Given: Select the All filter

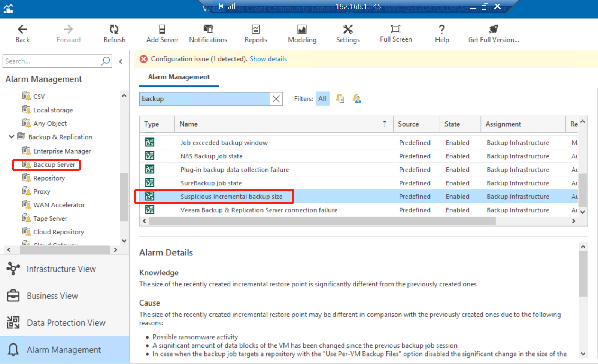Looking at the screenshot, I should coord(322,99).
